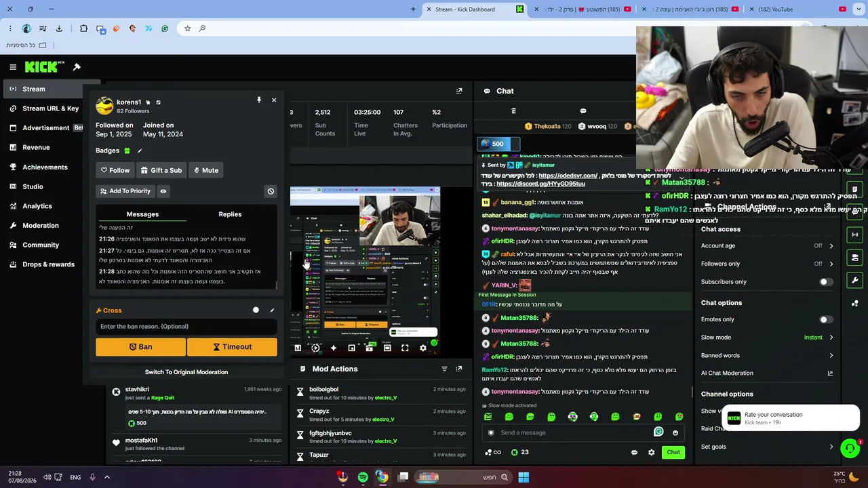Viewport: 868px width, 488px height.
Task: Click the orange Timeout button
Action: [232, 347]
